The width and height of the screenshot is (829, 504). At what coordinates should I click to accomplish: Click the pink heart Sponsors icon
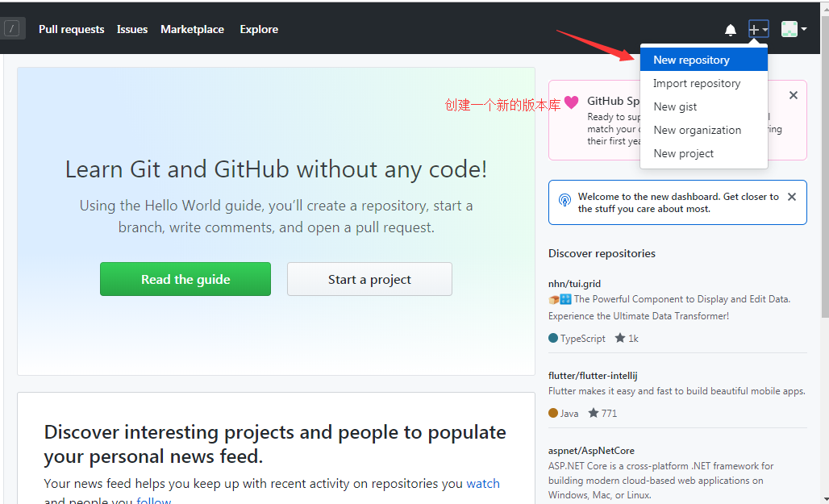coord(571,102)
